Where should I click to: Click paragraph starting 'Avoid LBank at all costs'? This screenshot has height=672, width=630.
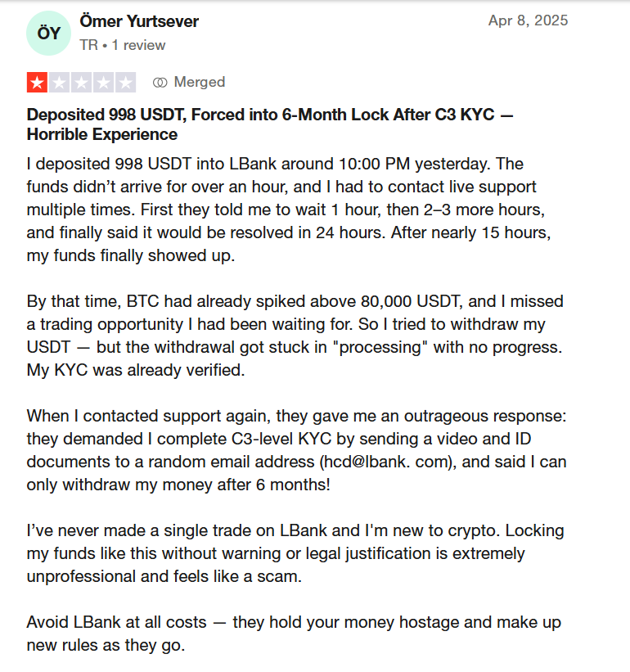coord(294,634)
